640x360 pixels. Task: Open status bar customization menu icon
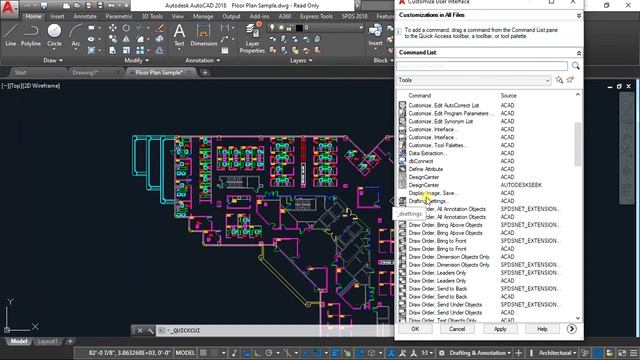[x=633, y=353]
